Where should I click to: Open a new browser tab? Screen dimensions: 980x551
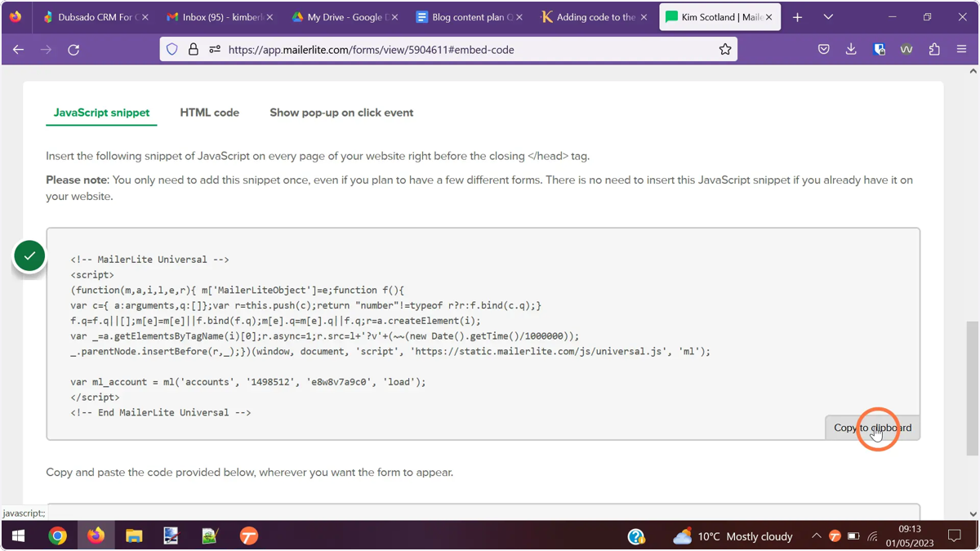click(798, 17)
